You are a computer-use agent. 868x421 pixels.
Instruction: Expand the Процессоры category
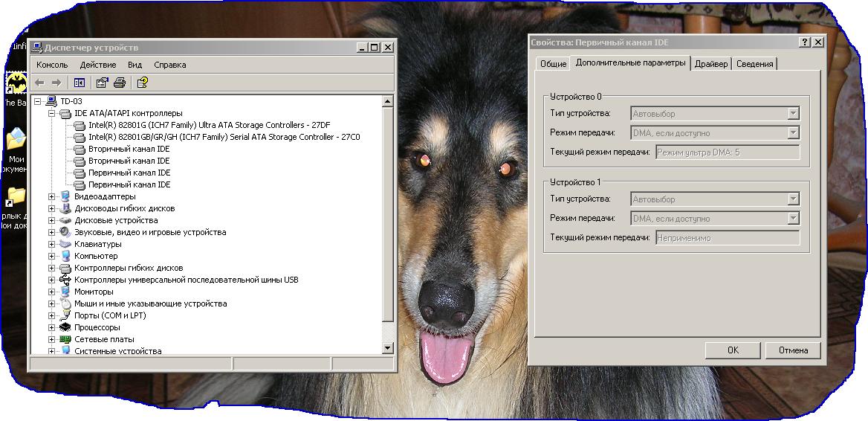(x=52, y=327)
